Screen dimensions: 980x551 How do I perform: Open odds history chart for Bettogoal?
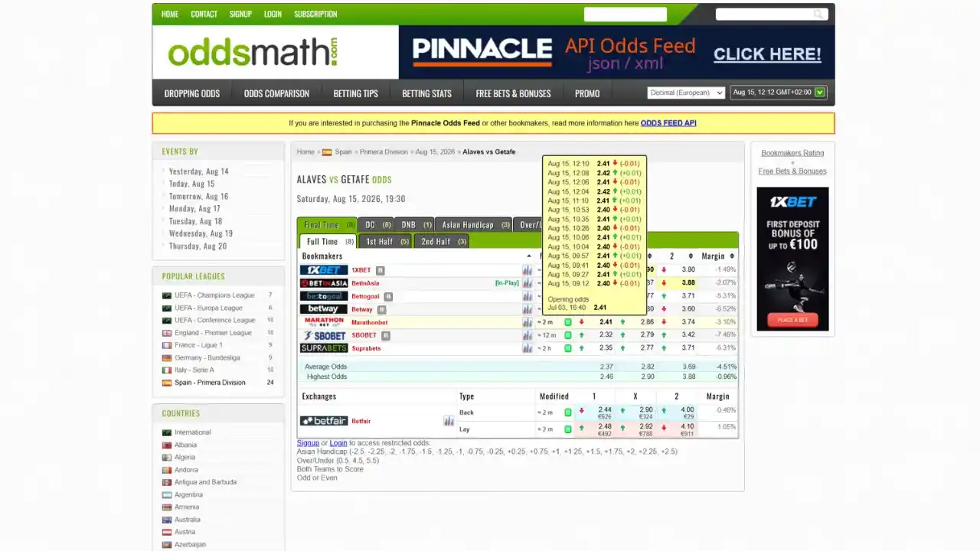527,296
